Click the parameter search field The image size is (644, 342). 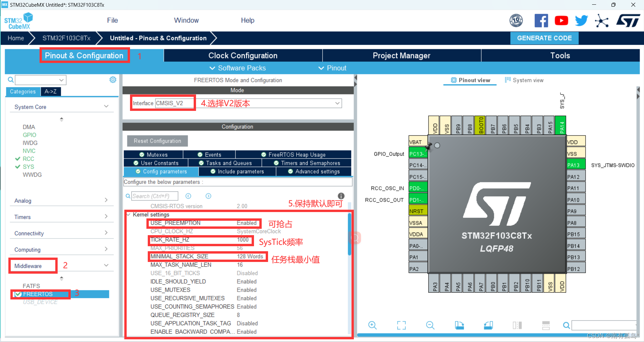tap(154, 196)
